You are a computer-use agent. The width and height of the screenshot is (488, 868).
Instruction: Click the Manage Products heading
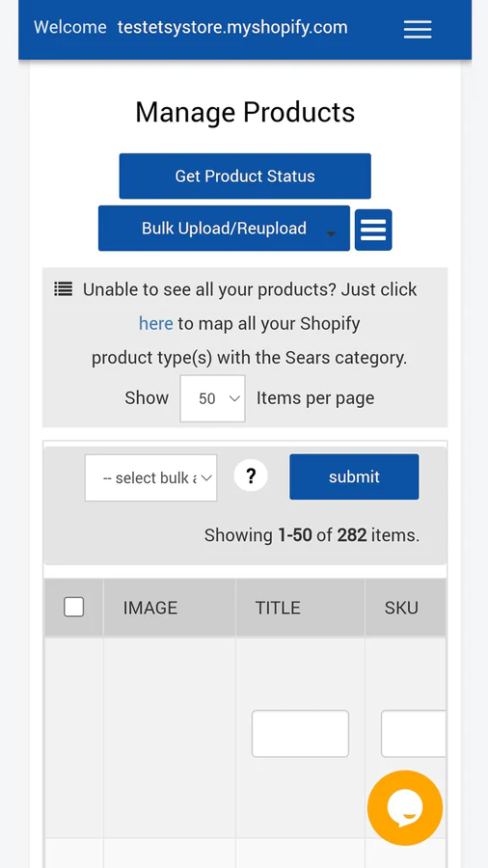point(245,113)
